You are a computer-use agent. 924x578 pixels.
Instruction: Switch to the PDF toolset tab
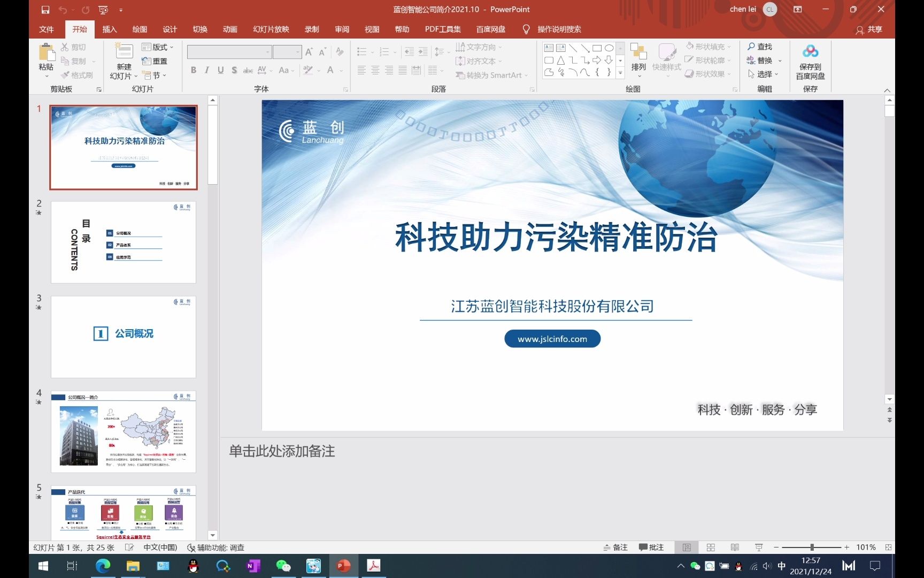point(443,29)
